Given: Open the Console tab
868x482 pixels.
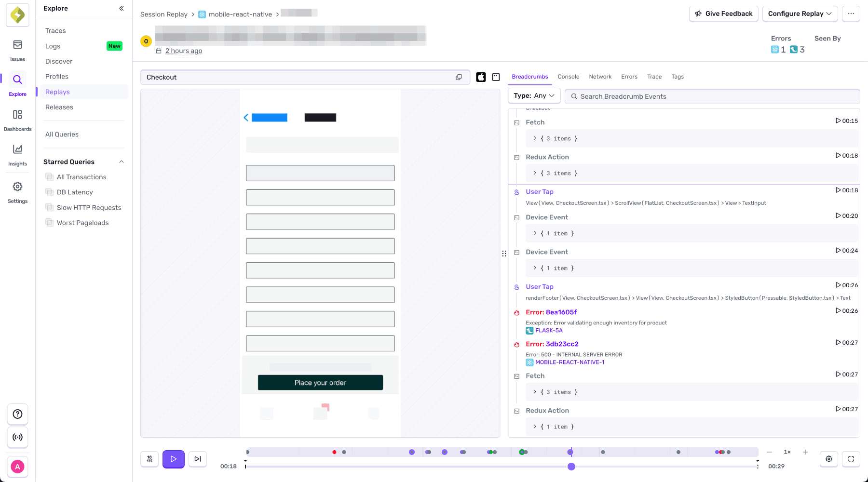Looking at the screenshot, I should (569, 76).
